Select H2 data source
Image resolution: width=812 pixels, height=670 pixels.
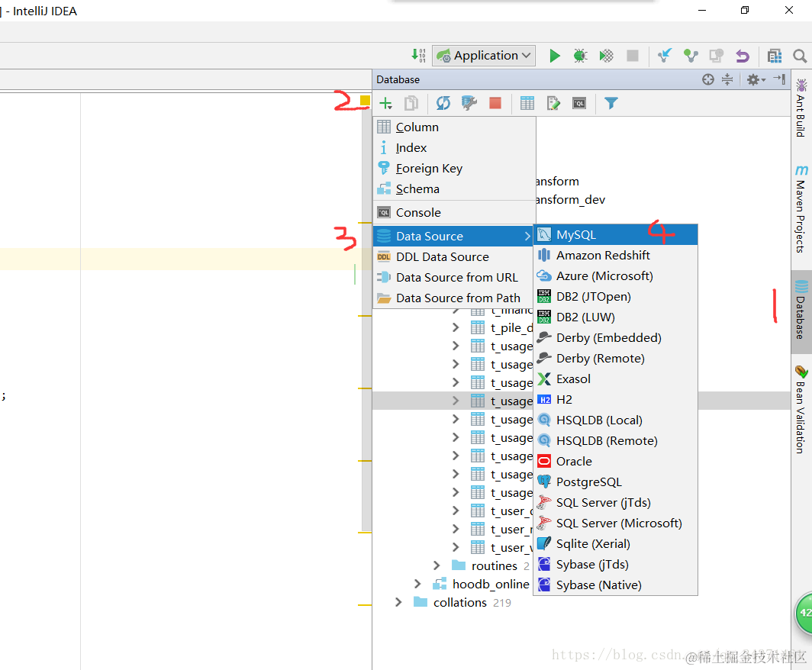tap(616, 400)
